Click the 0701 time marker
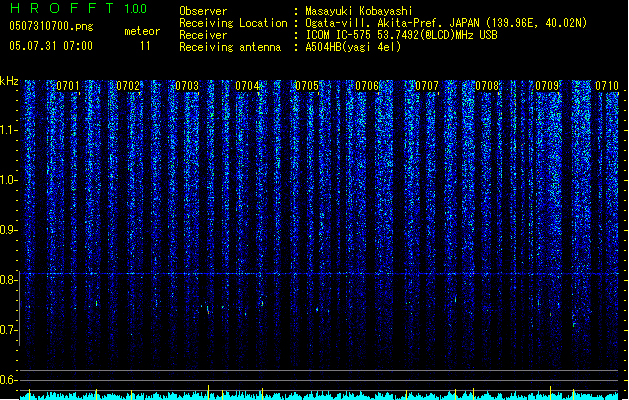The height and width of the screenshot is (400, 629). 68,86
